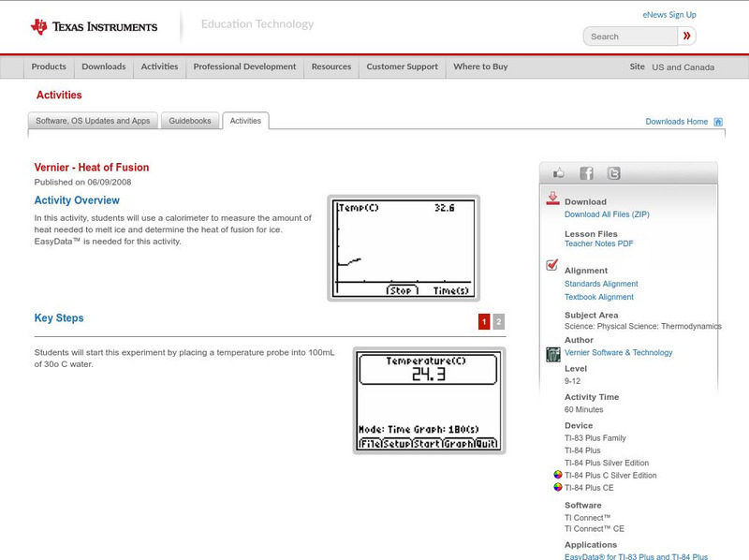Screen dimensions: 749x560
Task: View the Standards Alignment page
Action: click(600, 283)
